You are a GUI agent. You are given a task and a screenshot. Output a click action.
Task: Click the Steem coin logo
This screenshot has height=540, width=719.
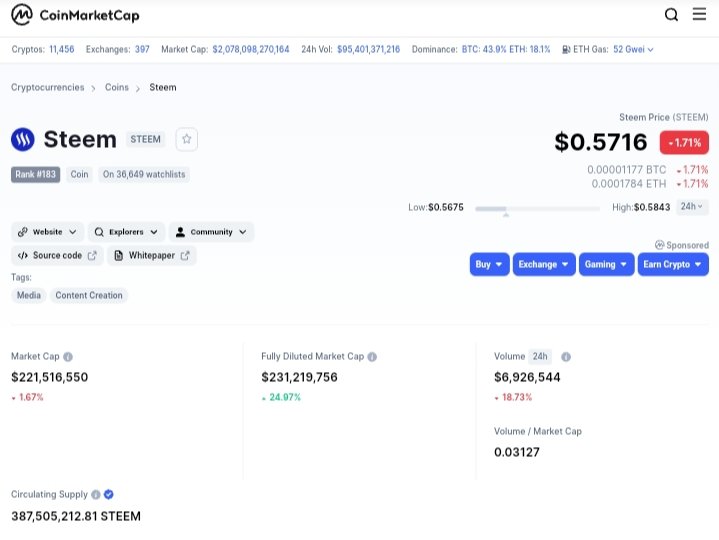point(22,139)
